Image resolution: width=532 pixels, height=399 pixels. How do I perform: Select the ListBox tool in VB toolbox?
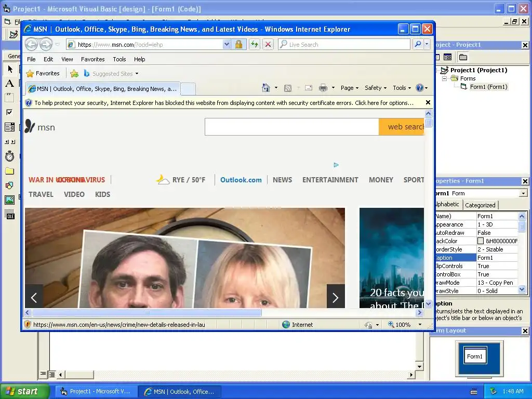[x=9, y=127]
